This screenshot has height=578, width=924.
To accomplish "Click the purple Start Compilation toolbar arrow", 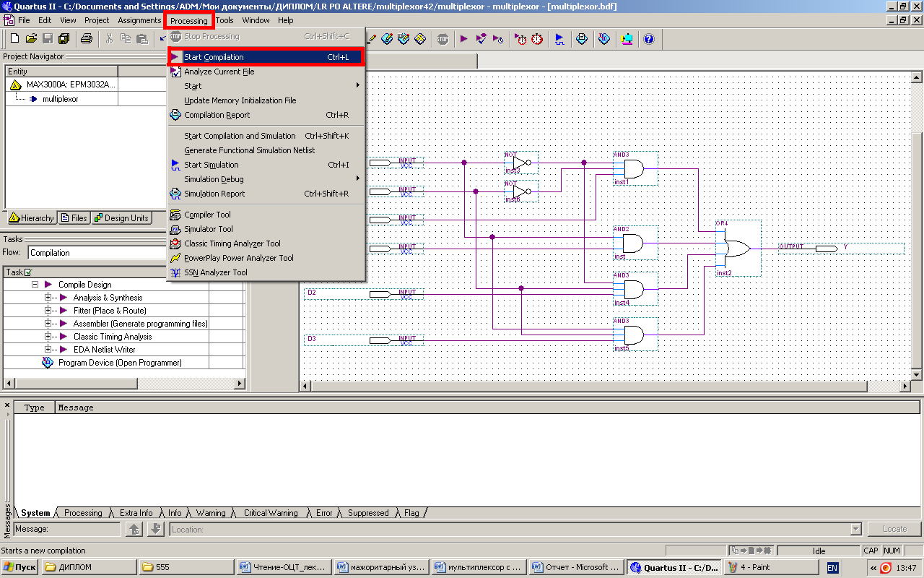I will point(464,39).
